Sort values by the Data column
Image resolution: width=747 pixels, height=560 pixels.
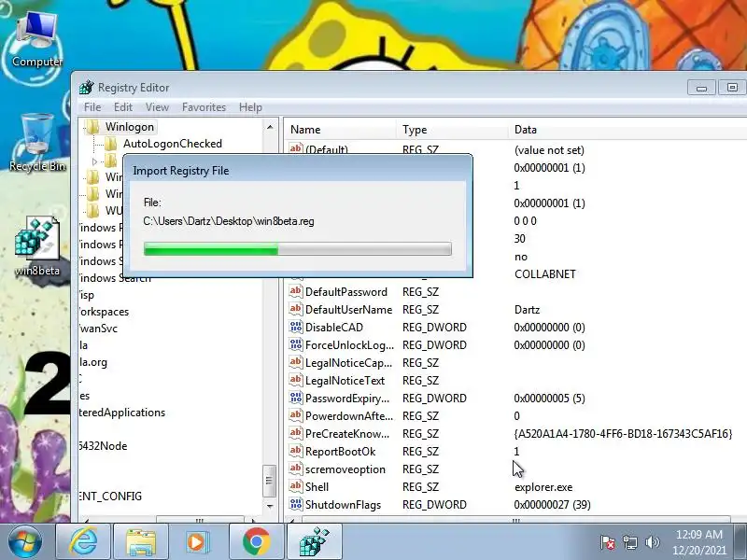(x=627, y=130)
